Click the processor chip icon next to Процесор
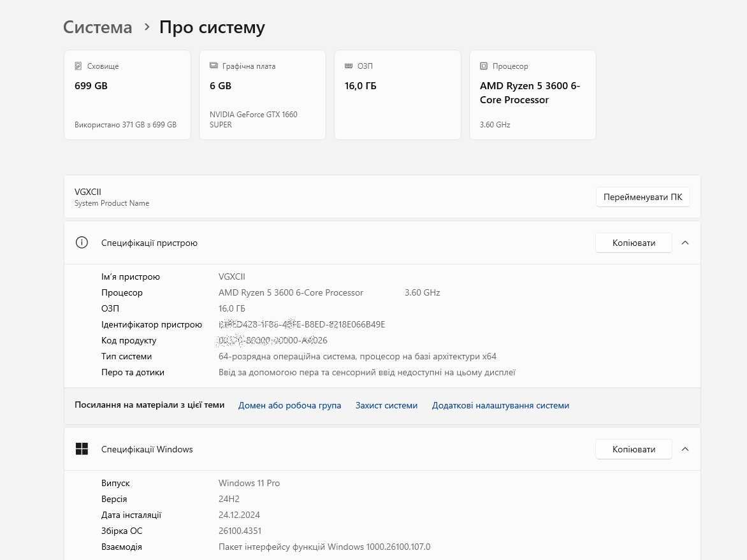The image size is (747, 560). click(484, 66)
